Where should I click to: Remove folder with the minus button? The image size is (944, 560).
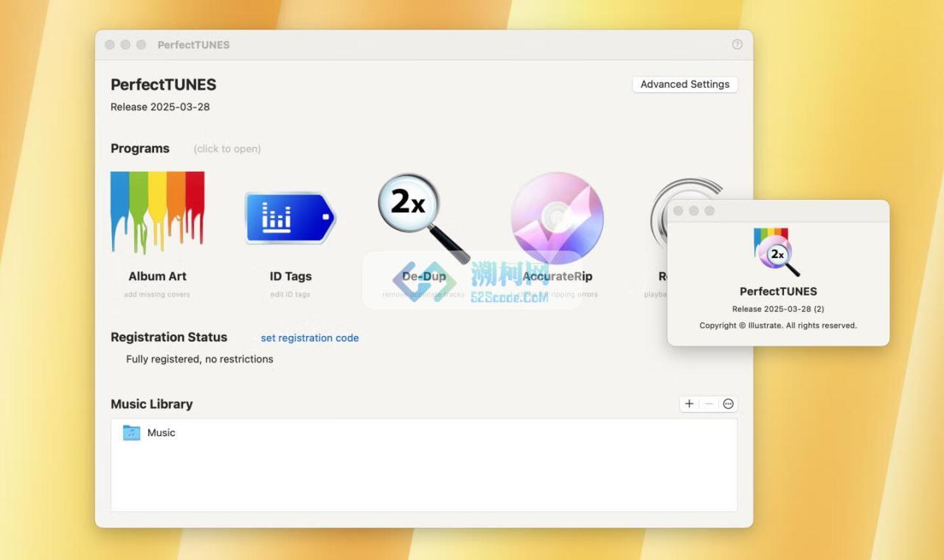click(709, 404)
